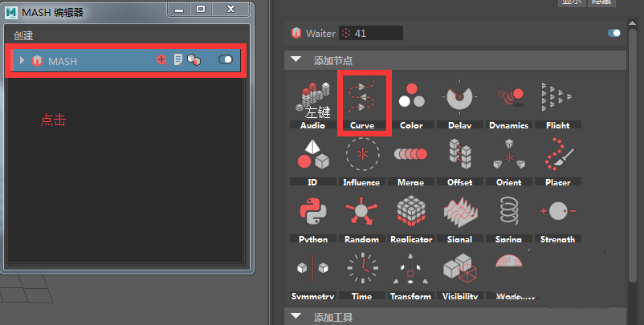Click red plus icon on MASH row
This screenshot has width=644, height=325.
(x=161, y=60)
